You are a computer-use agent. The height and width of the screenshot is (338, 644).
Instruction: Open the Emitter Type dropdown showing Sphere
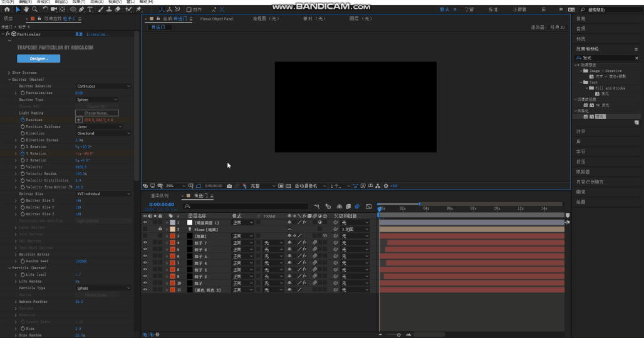96,100
